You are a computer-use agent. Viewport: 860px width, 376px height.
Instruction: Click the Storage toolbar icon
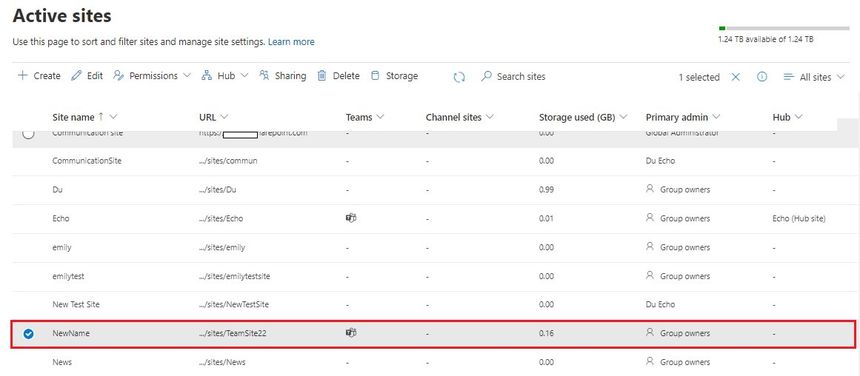coord(375,76)
